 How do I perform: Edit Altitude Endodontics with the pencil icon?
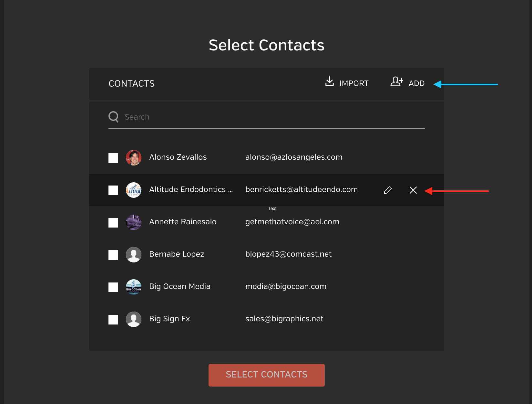click(387, 190)
